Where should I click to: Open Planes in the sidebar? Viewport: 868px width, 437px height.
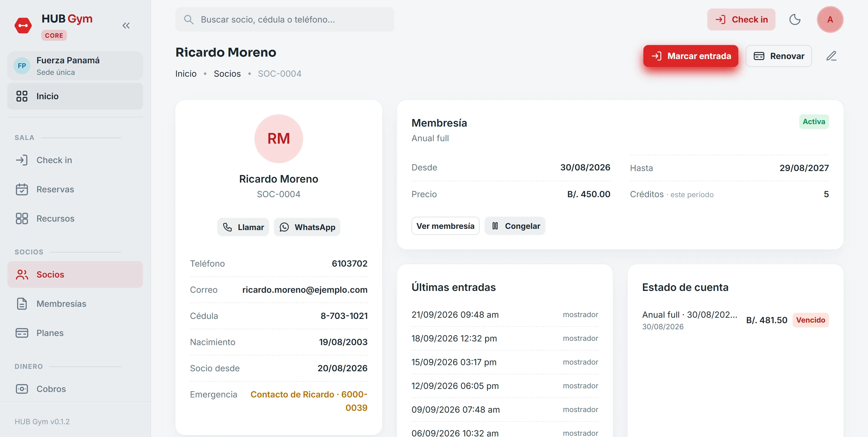[75, 333]
